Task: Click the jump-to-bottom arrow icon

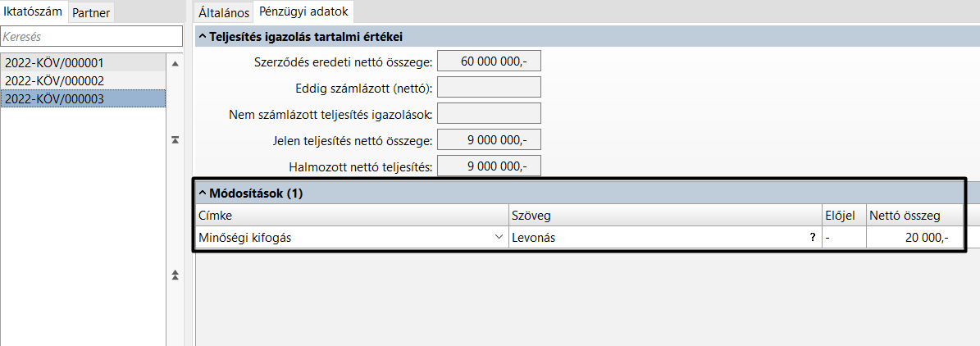Action: pos(175,275)
